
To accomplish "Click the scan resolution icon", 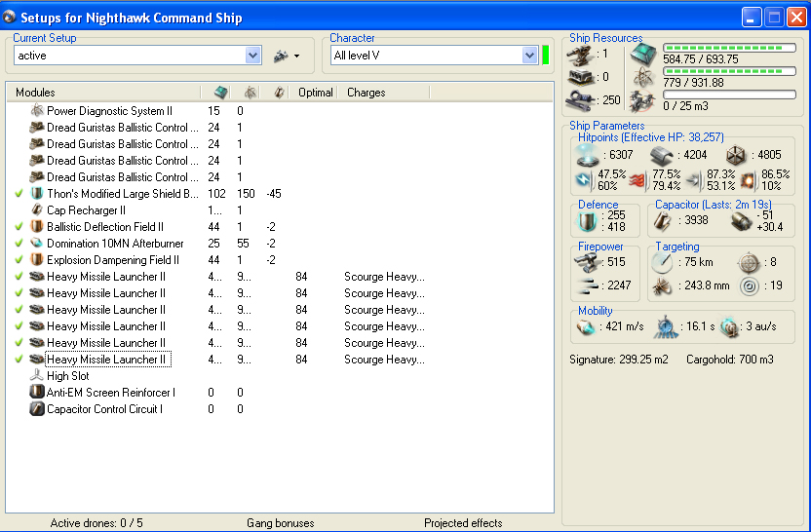I will (x=662, y=285).
